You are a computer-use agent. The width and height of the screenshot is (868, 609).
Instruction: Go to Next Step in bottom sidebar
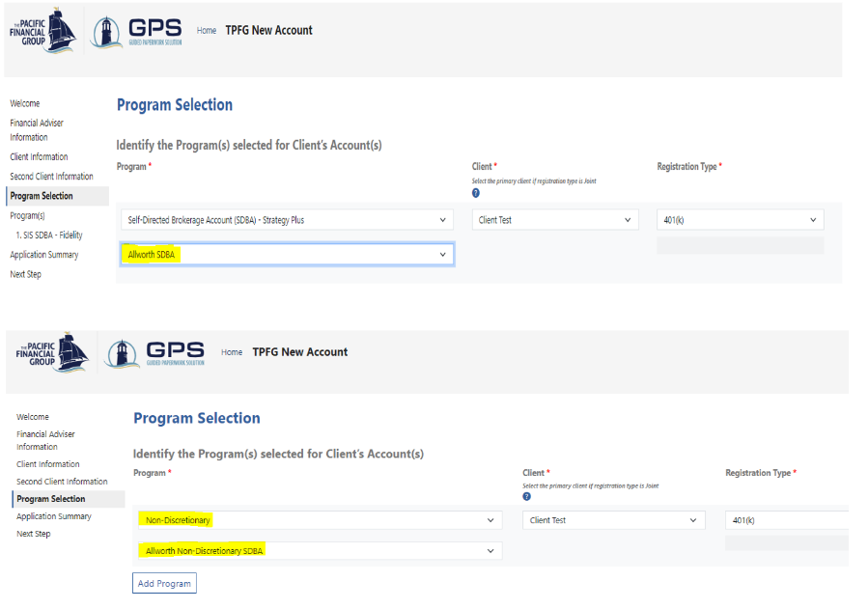(x=33, y=534)
